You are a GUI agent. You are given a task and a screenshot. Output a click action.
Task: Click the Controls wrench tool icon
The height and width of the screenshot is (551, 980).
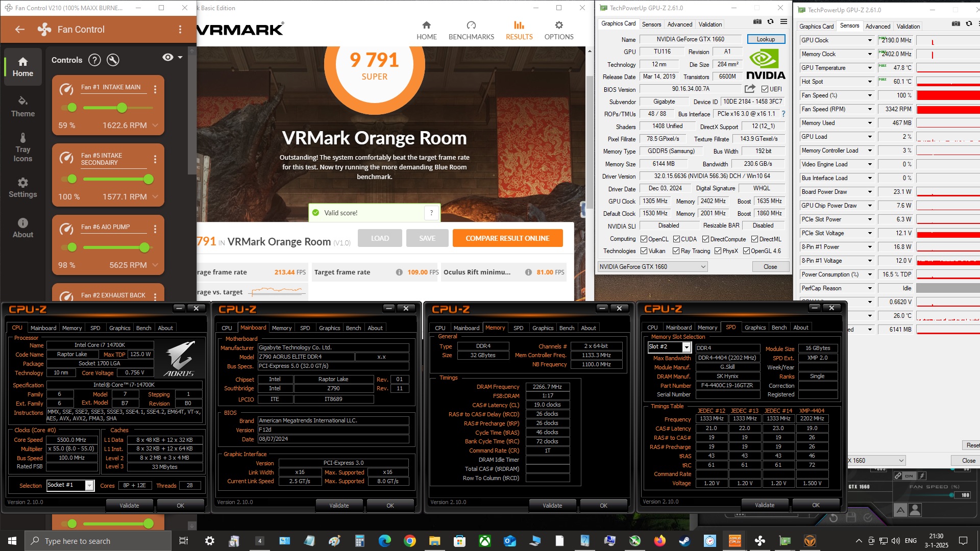tap(113, 60)
